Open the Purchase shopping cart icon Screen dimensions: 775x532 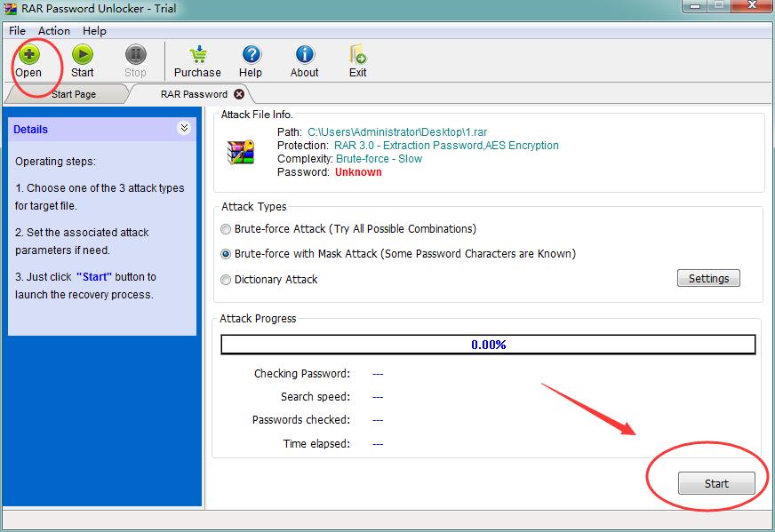coord(197,55)
